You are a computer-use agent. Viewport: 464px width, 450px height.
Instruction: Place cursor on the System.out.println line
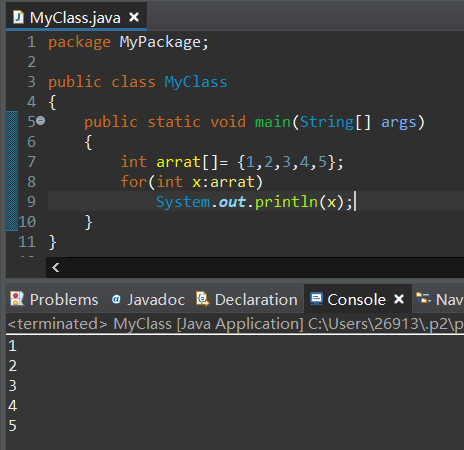pyautogui.click(x=256, y=201)
